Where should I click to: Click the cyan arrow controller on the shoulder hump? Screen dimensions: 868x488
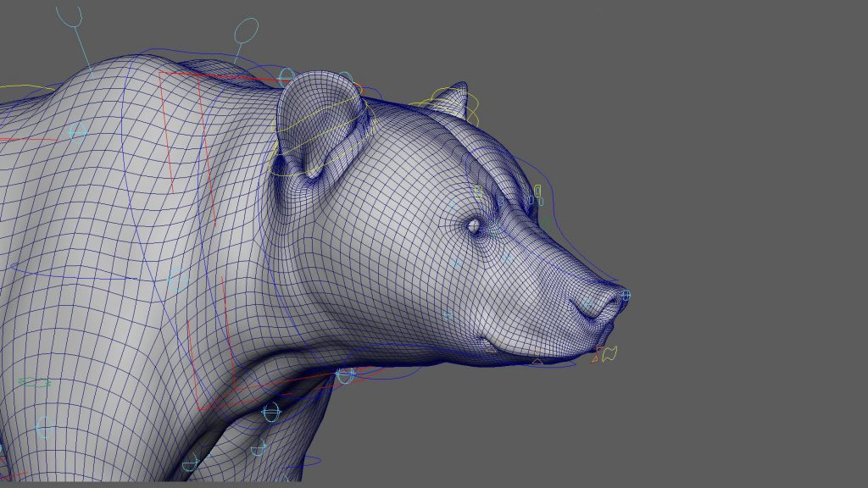click(79, 131)
